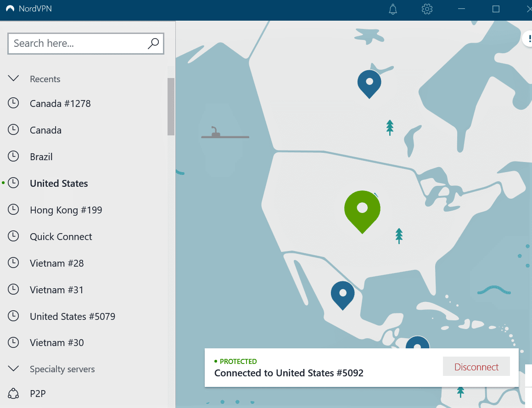The width and height of the screenshot is (532, 408).
Task: Click the clock icon next to Quick Connect
Action: (x=13, y=236)
